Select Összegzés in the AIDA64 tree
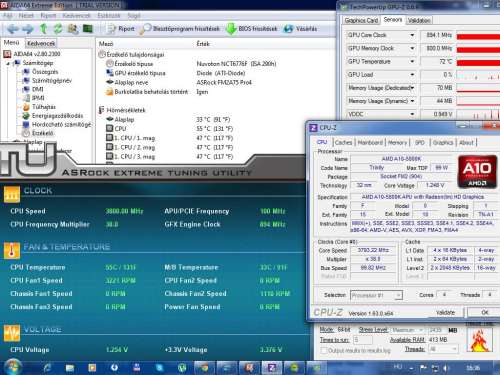The image size is (500, 375). tap(40, 72)
